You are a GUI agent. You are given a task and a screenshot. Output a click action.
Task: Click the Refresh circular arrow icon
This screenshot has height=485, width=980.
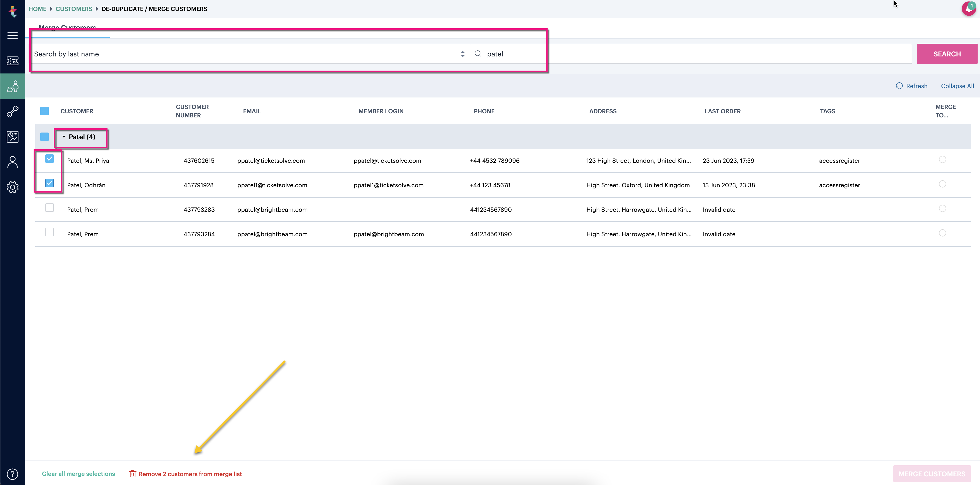[x=899, y=86]
